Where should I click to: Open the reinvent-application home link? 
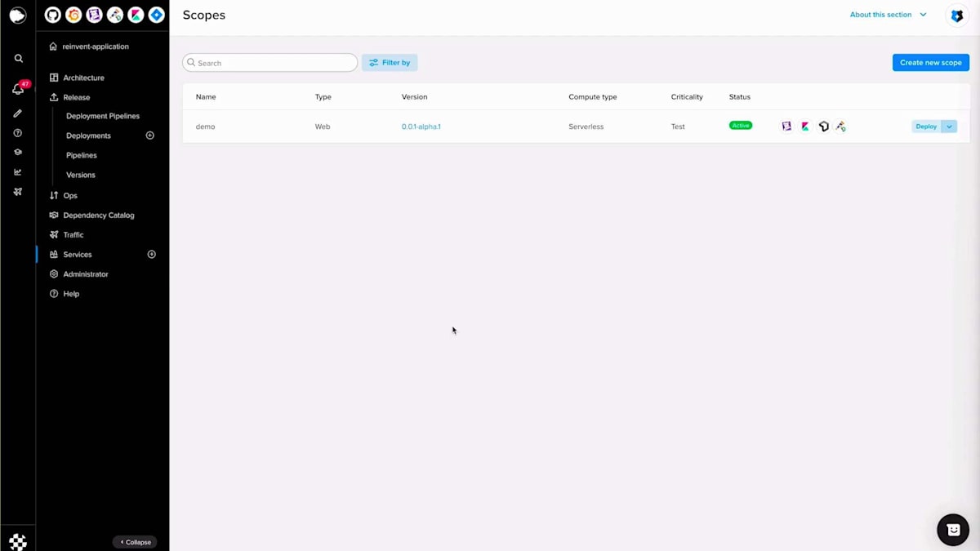click(x=96, y=47)
